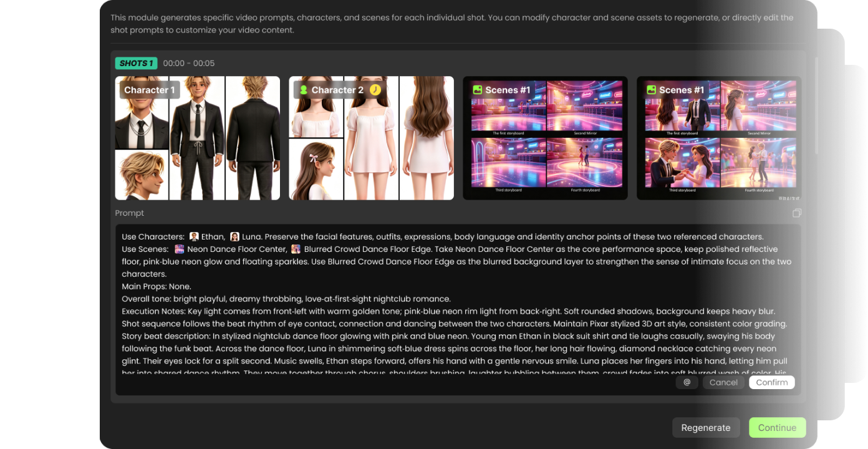Click the green person icon on Character 2
The height and width of the screenshot is (449, 868).
[304, 90]
